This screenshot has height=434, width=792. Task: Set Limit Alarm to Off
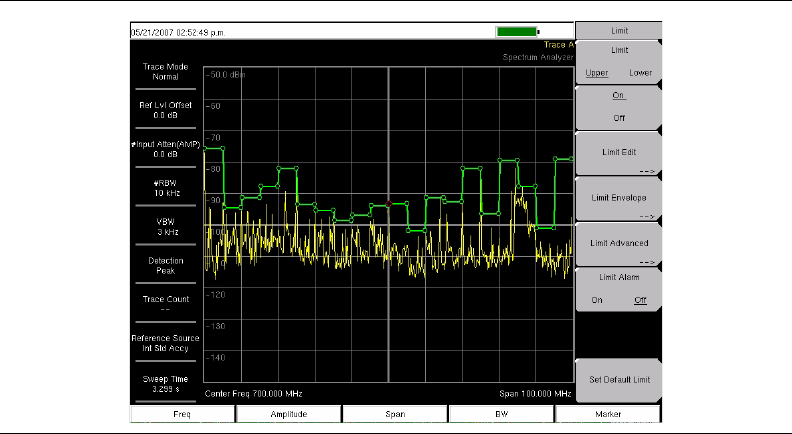(640, 300)
